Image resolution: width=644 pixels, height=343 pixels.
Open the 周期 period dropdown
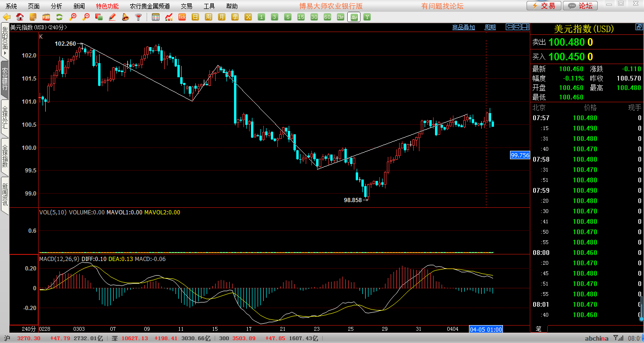pos(490,27)
